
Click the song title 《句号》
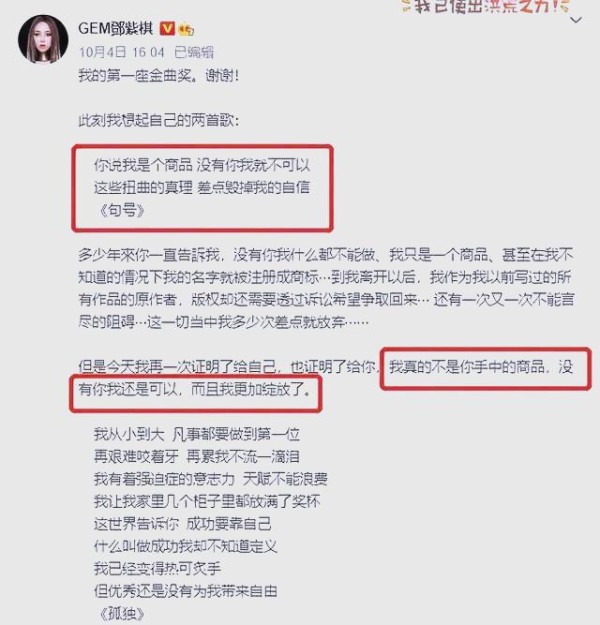[122, 210]
